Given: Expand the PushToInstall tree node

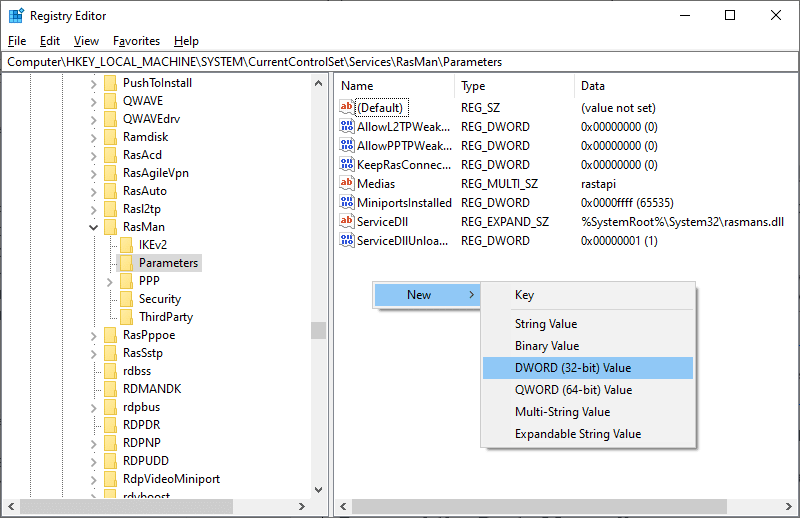Looking at the screenshot, I should [93, 83].
